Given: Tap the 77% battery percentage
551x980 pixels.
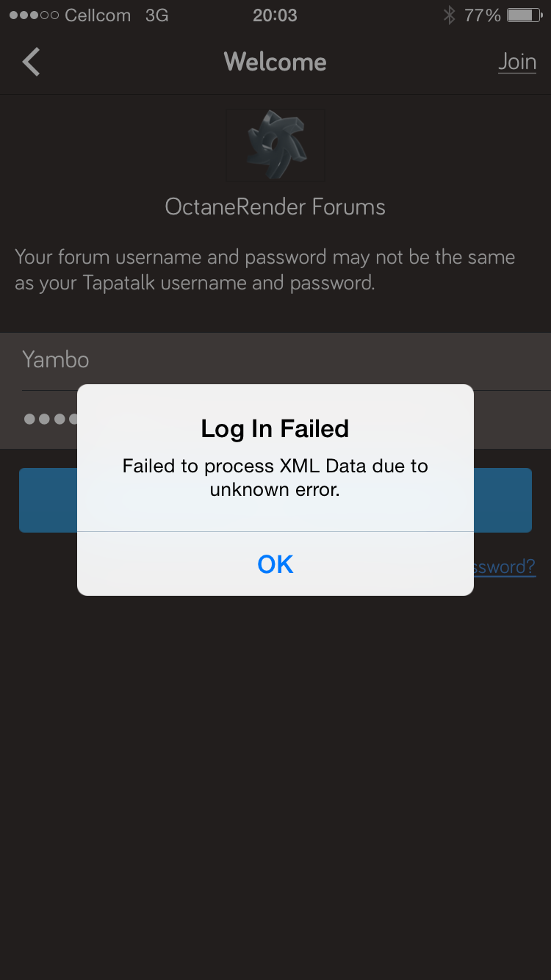Looking at the screenshot, I should [x=482, y=15].
